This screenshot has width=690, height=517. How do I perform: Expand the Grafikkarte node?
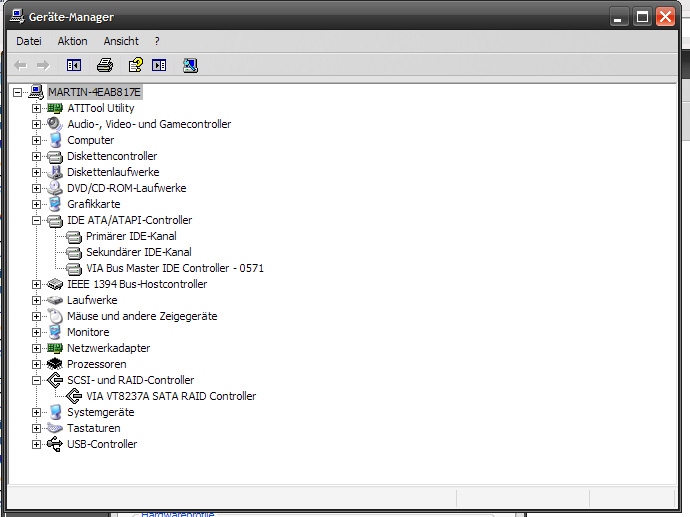pyautogui.click(x=37, y=204)
